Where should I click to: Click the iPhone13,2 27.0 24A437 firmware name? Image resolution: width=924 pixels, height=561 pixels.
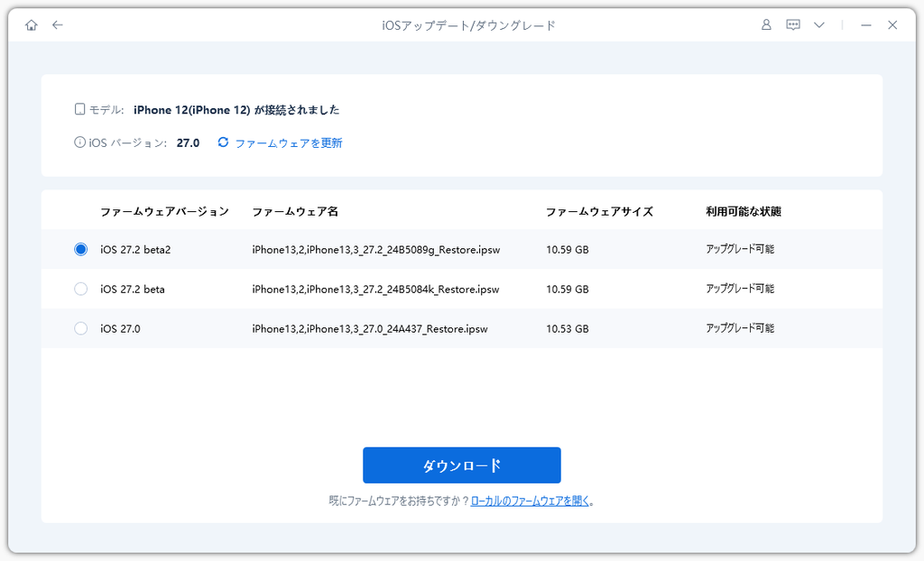(369, 329)
